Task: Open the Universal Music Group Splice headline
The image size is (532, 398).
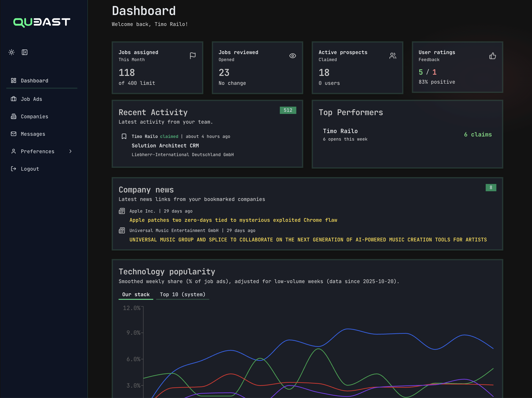Action: pos(308,239)
